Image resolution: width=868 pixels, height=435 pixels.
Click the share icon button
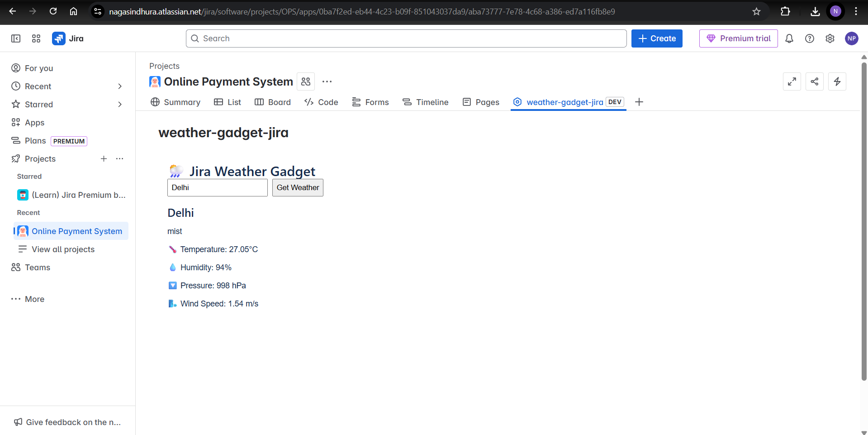[815, 81]
